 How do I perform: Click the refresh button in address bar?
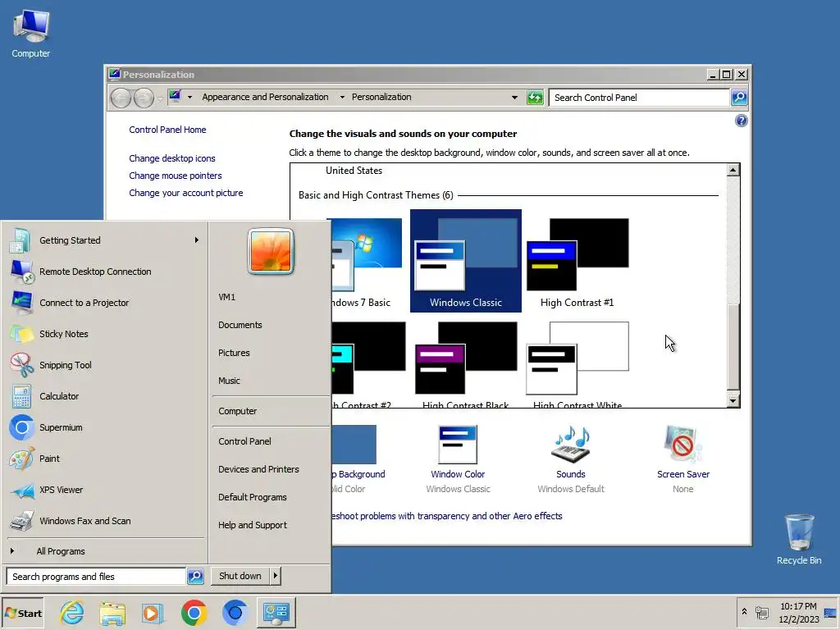pos(535,98)
